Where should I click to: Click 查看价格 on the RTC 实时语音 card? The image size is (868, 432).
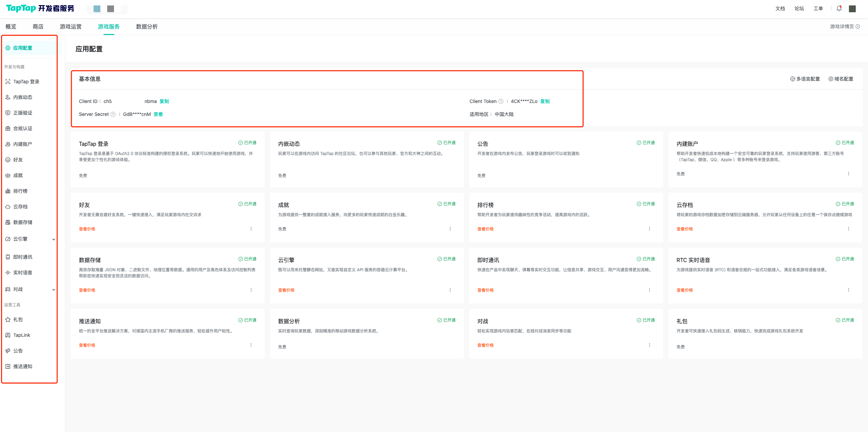click(685, 290)
